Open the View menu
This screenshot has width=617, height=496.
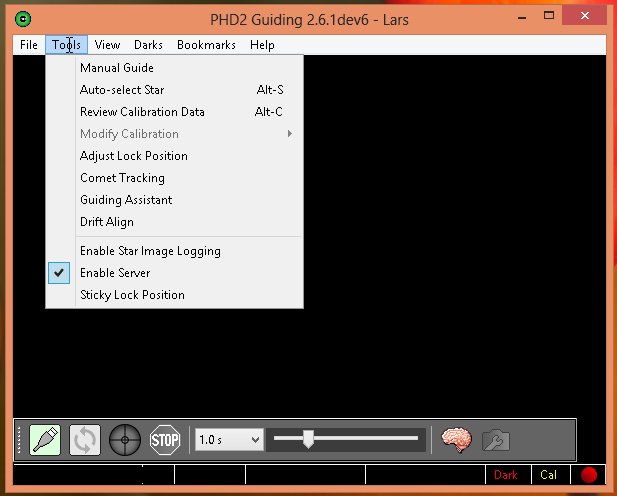pos(107,45)
